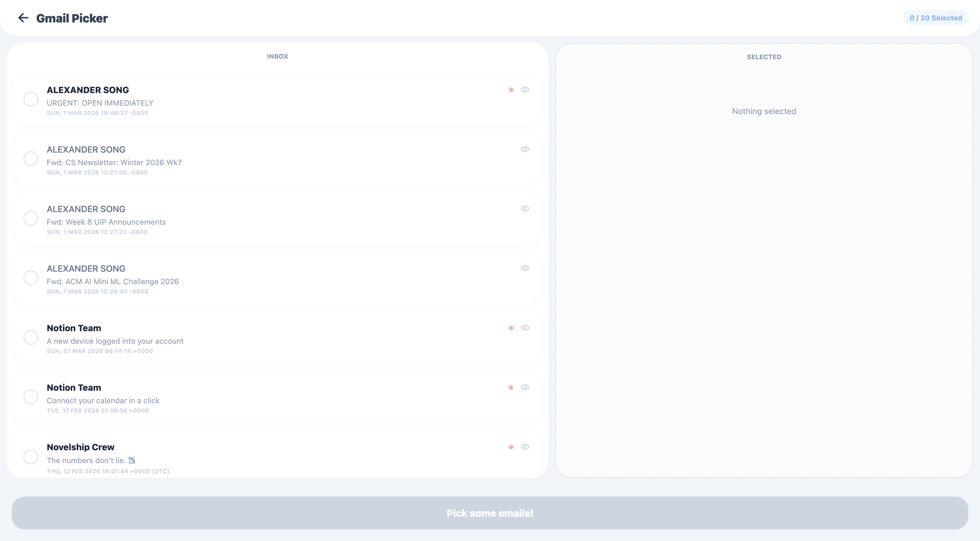Screen dimensions: 980x541
Task: Select the Novelship Crew email checkbox
Action: [31, 457]
